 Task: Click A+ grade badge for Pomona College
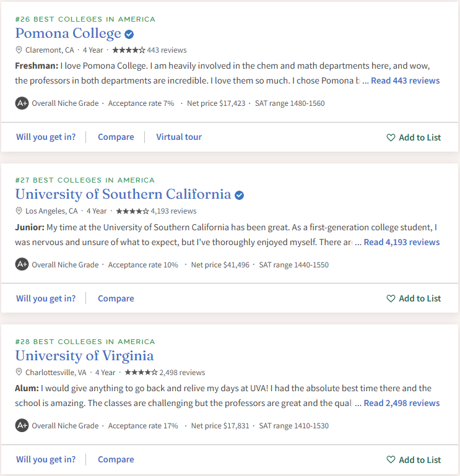click(22, 103)
